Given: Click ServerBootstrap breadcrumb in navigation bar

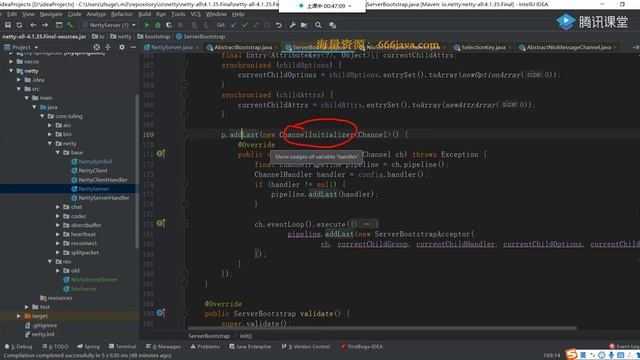Looking at the screenshot, I should click(200, 37).
